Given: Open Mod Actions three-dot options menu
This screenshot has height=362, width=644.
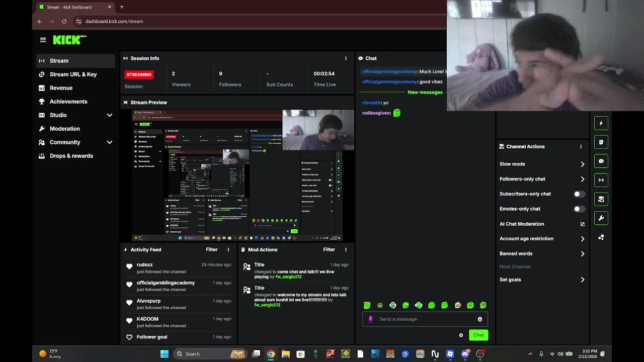Looking at the screenshot, I should pyautogui.click(x=346, y=249).
